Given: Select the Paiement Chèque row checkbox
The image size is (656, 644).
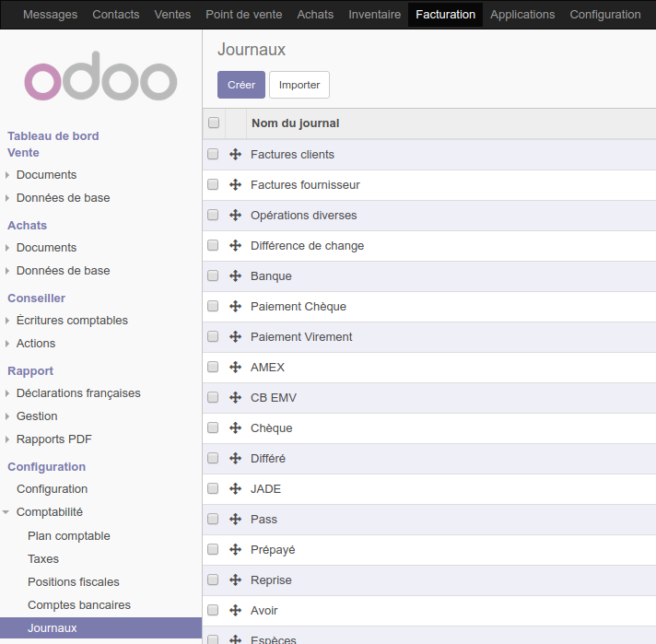Looking at the screenshot, I should [x=213, y=307].
